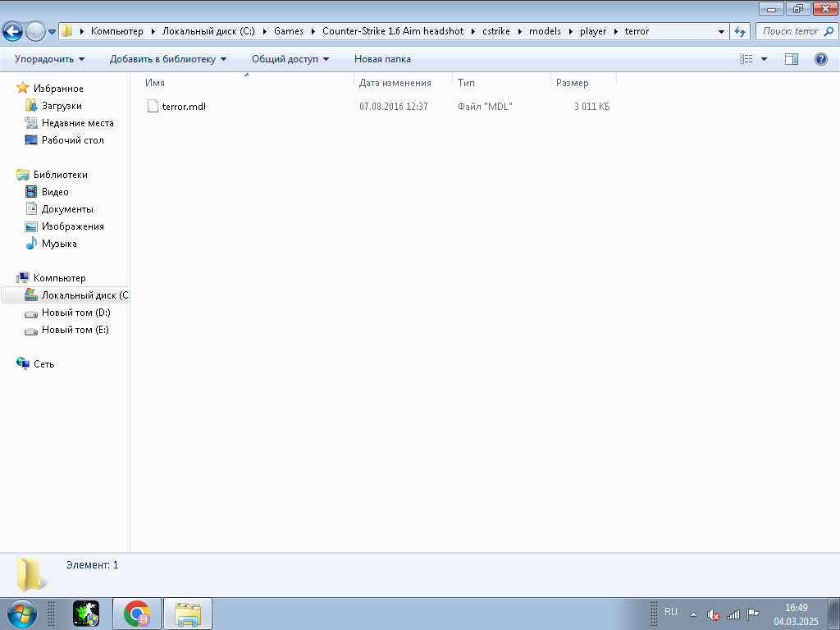Refresh the folder with the refresh icon

click(x=740, y=32)
